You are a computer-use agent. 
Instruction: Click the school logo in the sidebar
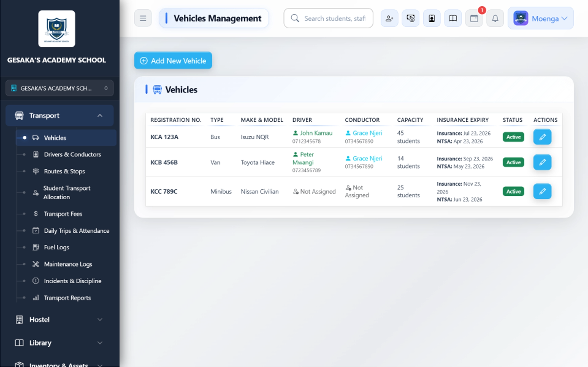coord(57,29)
